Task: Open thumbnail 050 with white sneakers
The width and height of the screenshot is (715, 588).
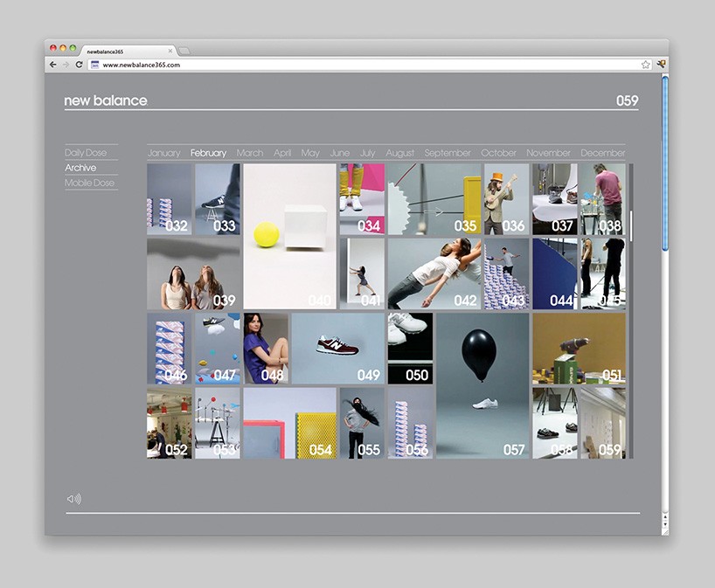Action: pos(411,349)
